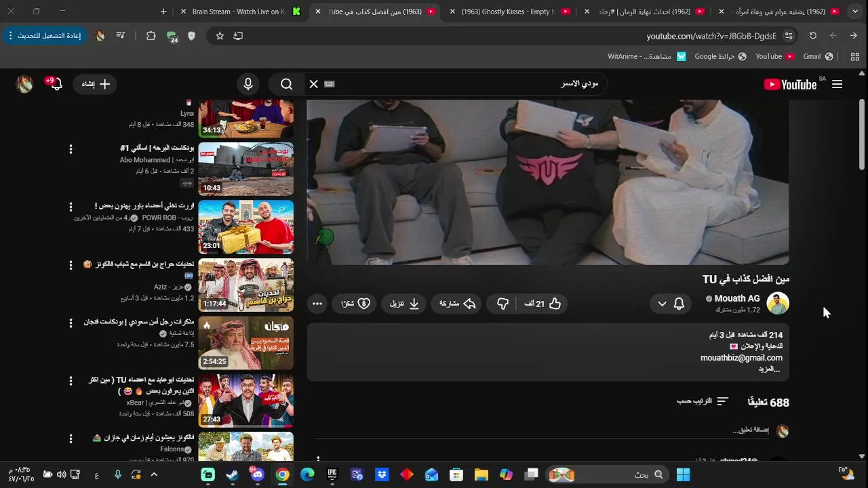Screen dimensions: 868x488
Task: Open the Mouath AG channel name
Action: pos(736,298)
